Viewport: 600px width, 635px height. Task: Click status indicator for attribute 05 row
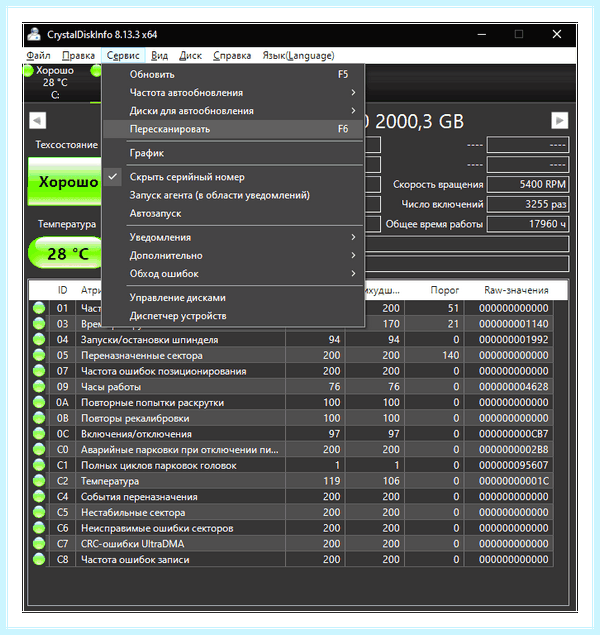point(39,355)
